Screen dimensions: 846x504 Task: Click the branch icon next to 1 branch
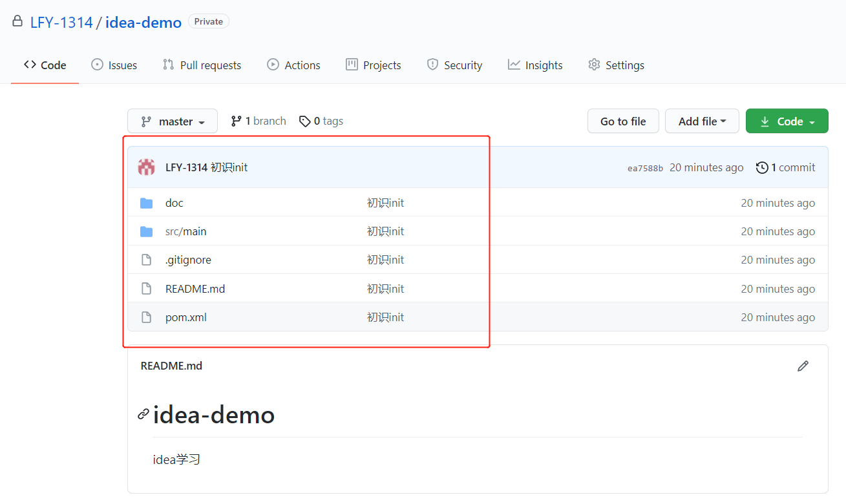pos(237,121)
